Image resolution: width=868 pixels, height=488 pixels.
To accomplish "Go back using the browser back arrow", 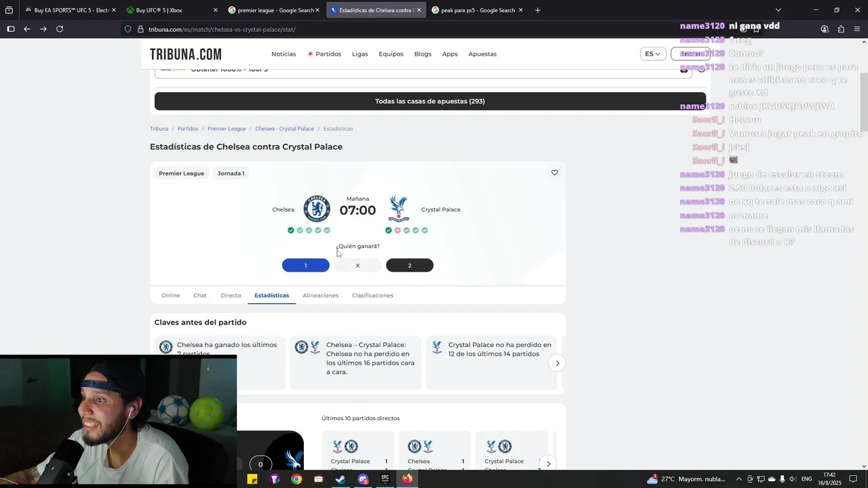I will tap(27, 29).
